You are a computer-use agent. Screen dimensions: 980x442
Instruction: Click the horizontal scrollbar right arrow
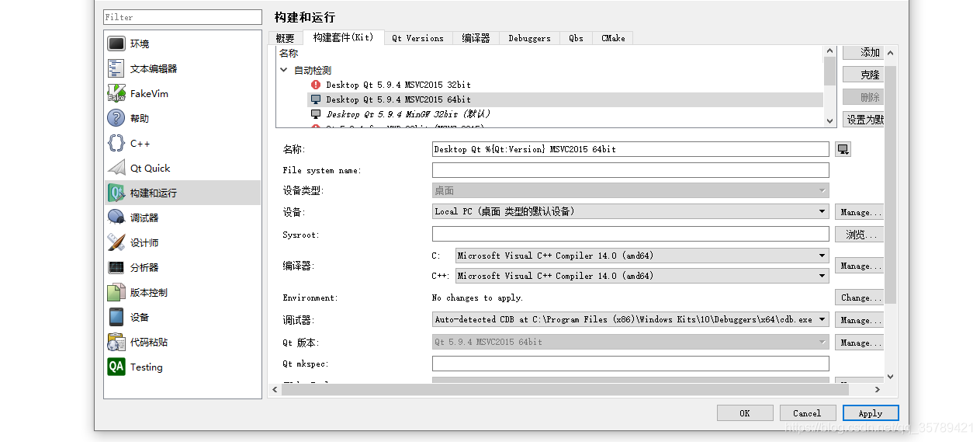[x=878, y=389]
